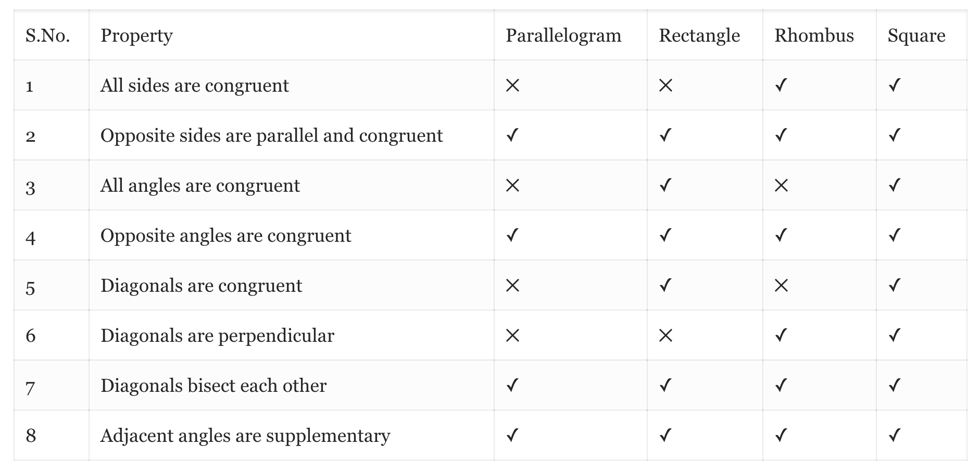Image resolution: width=980 pixels, height=470 pixels.
Task: Click the text 'Diagonals bisect each other'
Action: 213,386
